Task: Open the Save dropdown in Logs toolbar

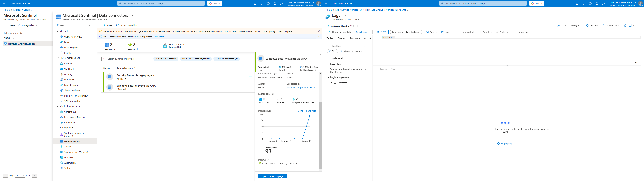Action: pyautogui.click(x=432, y=32)
